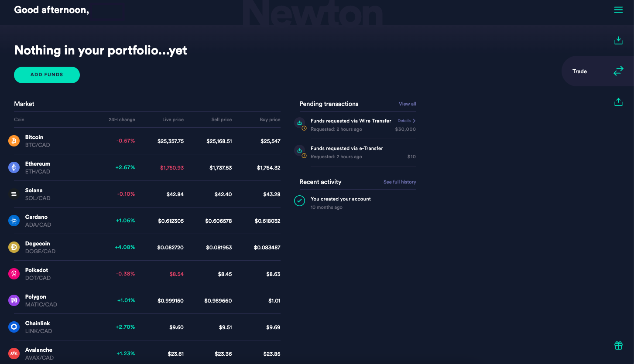634x364 pixels.
Task: Click the Live price column header
Action: (x=173, y=119)
